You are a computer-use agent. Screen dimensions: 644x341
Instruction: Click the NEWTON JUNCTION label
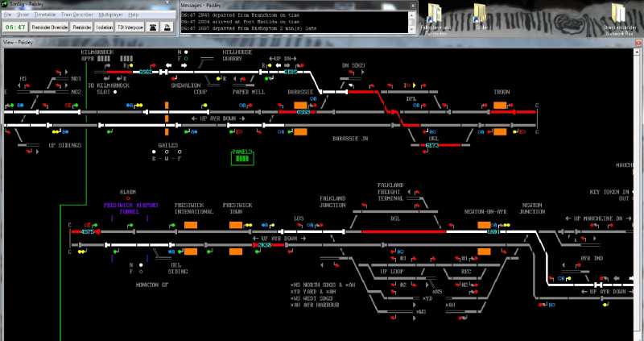click(532, 209)
